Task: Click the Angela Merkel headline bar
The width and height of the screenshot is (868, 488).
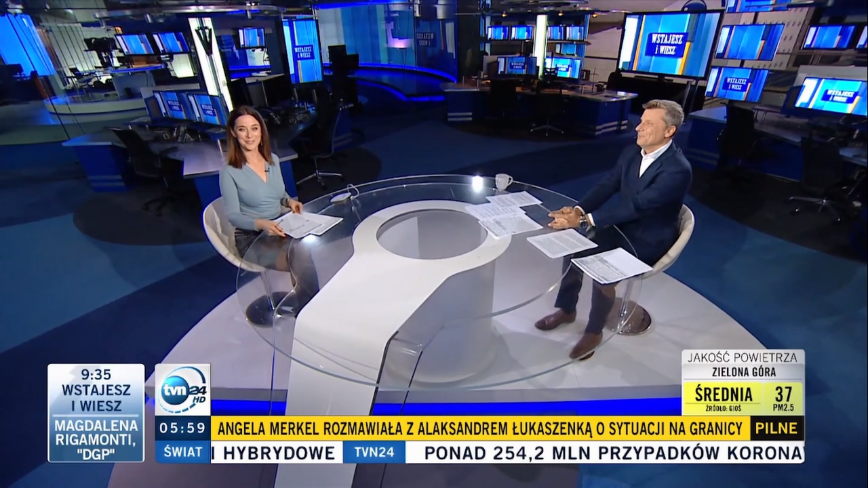Action: point(480,428)
